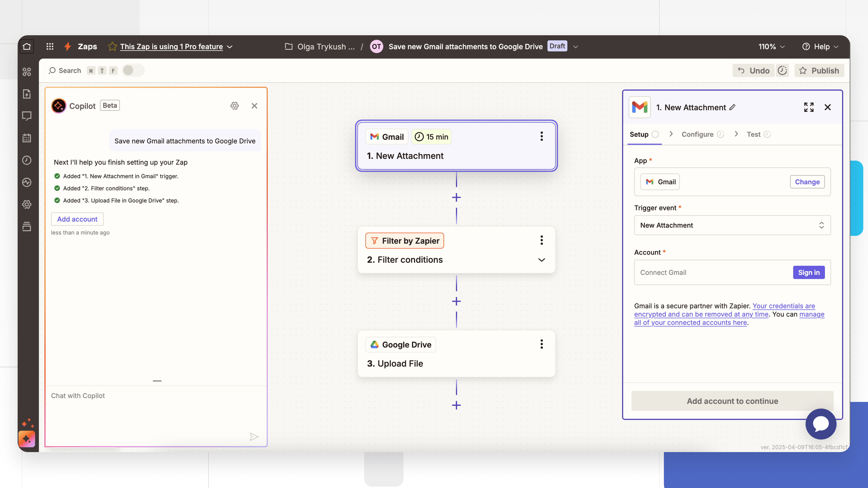Open Copilot settings gear
The image size is (868, 488).
[x=234, y=106]
